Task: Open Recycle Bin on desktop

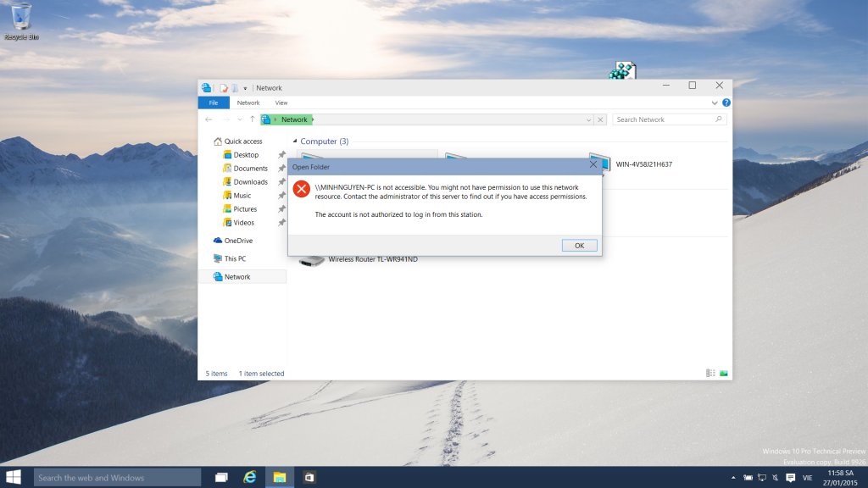Action: pyautogui.click(x=21, y=22)
